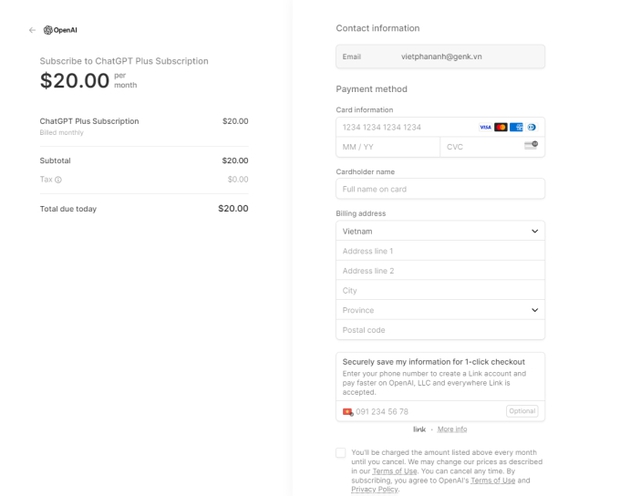This screenshot has width=620, height=496.
Task: Focus the Postal code field
Action: 440,330
